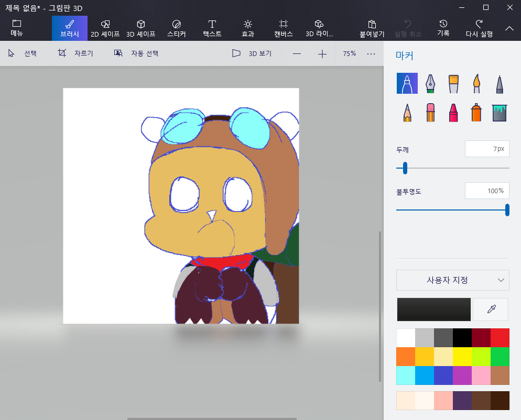Pick the turquoise color swatch

406,375
